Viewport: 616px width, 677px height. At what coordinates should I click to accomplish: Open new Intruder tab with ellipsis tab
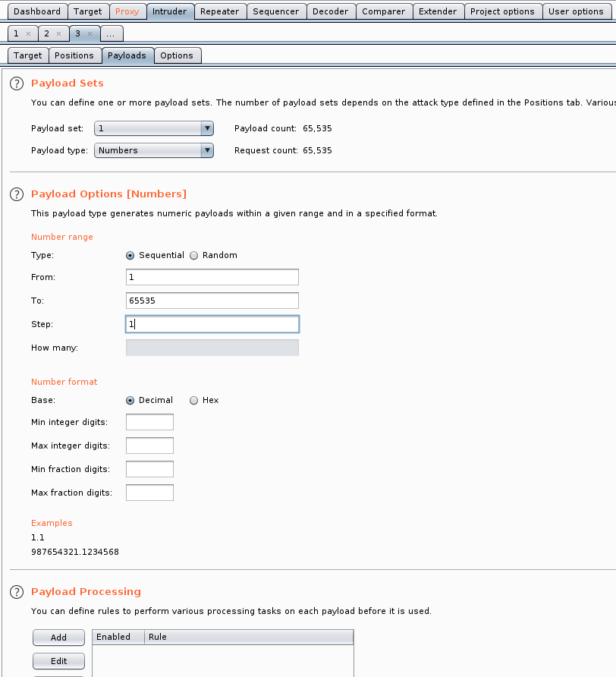(110, 34)
